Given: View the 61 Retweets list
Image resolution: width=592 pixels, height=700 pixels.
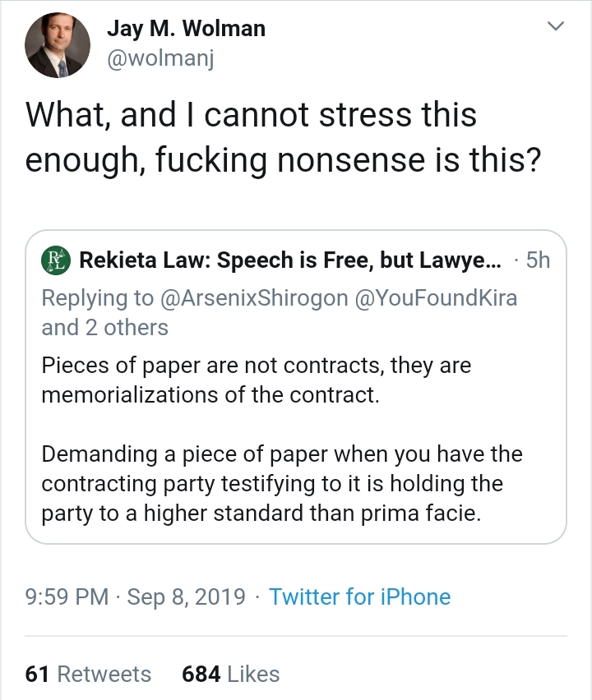Looking at the screenshot, I should coord(88,674).
